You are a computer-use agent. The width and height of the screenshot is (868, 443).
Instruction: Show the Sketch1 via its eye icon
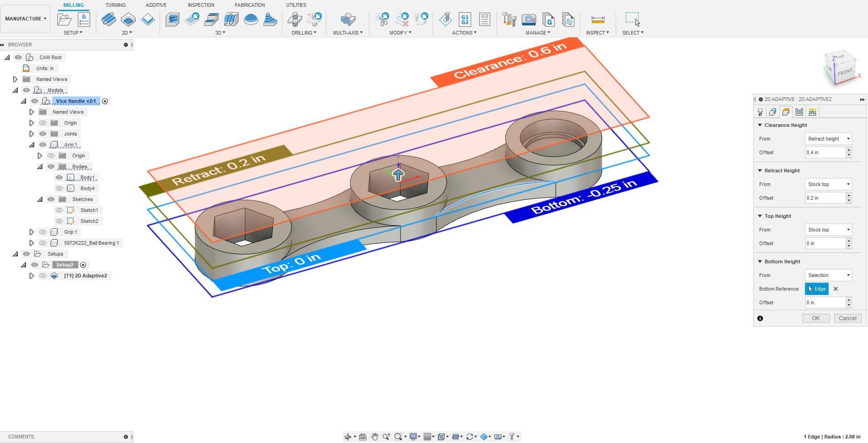(x=59, y=210)
